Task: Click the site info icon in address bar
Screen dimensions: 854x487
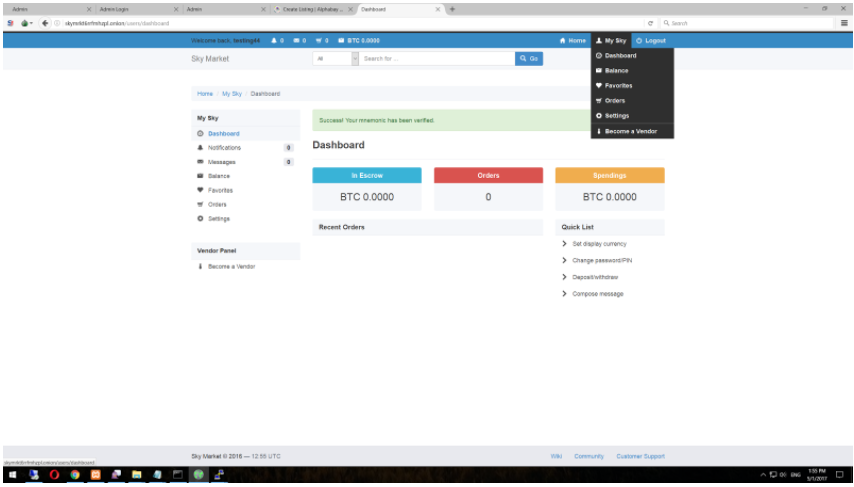Action: point(57,23)
